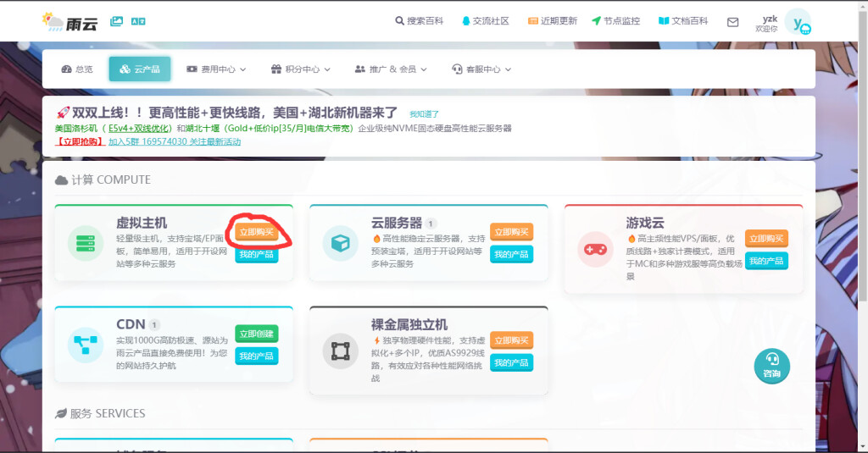
Task: Create CDN with 立即创建
Action: click(x=256, y=334)
